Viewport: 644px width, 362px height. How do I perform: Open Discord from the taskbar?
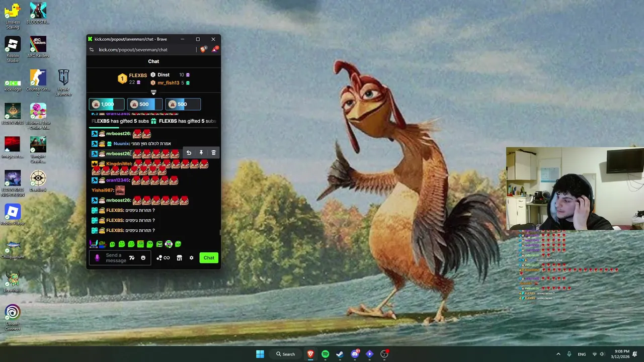355,354
